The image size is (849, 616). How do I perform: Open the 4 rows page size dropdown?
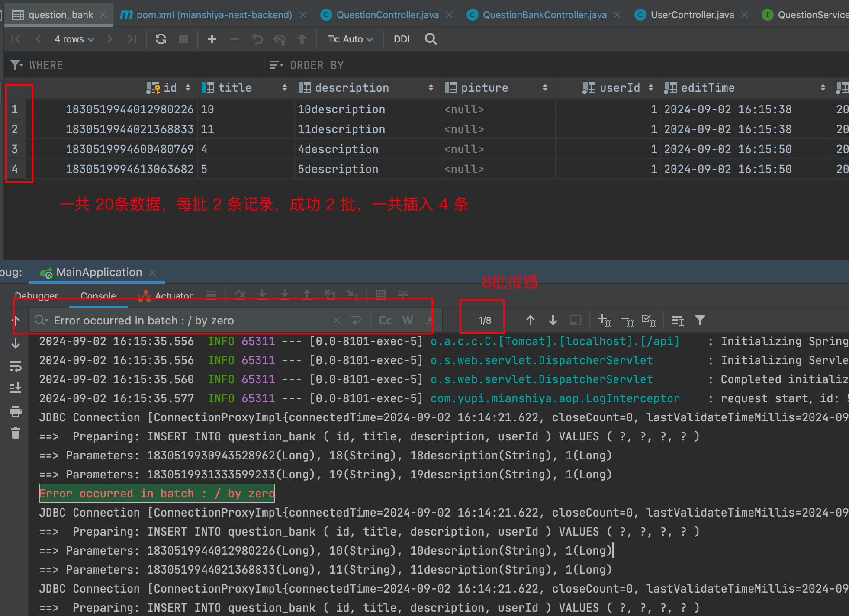pos(74,39)
